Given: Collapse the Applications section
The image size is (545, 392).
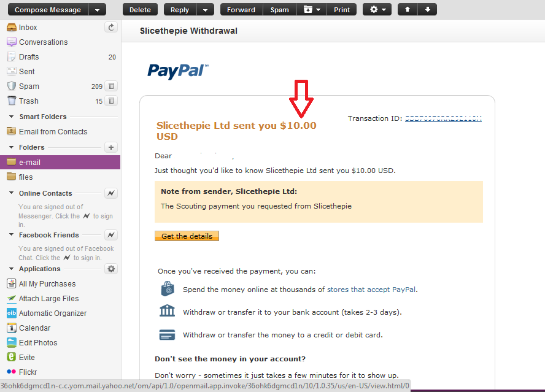Looking at the screenshot, I should click(12, 269).
